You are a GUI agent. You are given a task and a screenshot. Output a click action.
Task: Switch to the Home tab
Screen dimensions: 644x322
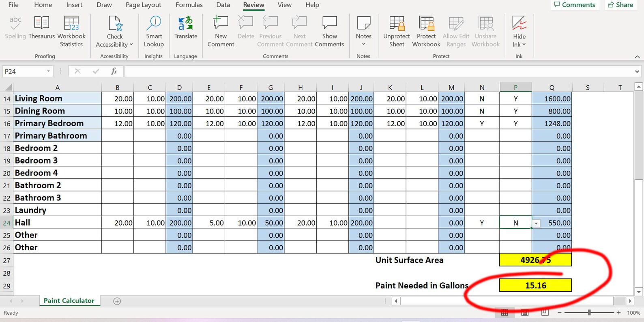coord(43,5)
